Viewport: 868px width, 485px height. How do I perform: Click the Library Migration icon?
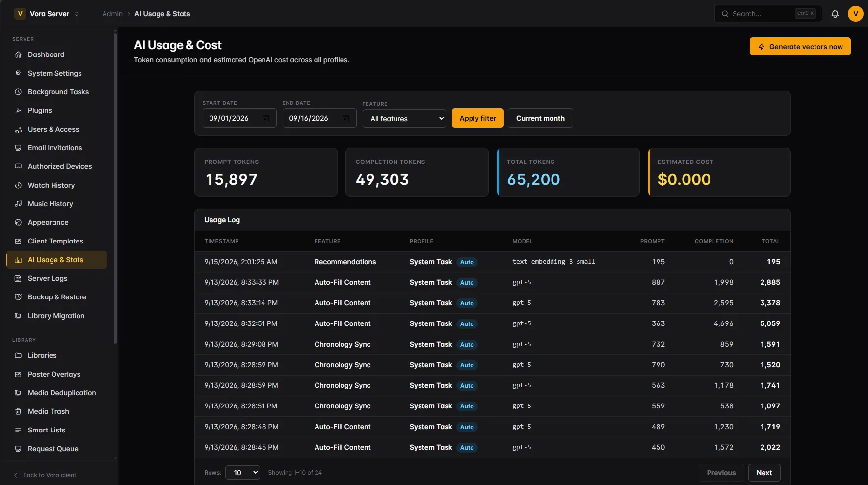pyautogui.click(x=18, y=316)
